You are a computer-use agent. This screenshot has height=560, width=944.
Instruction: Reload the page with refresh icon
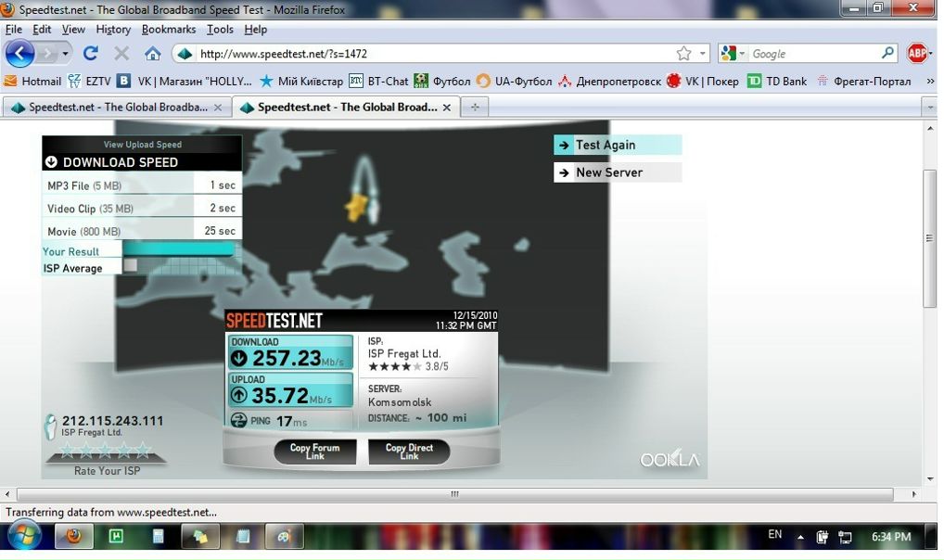tap(91, 54)
